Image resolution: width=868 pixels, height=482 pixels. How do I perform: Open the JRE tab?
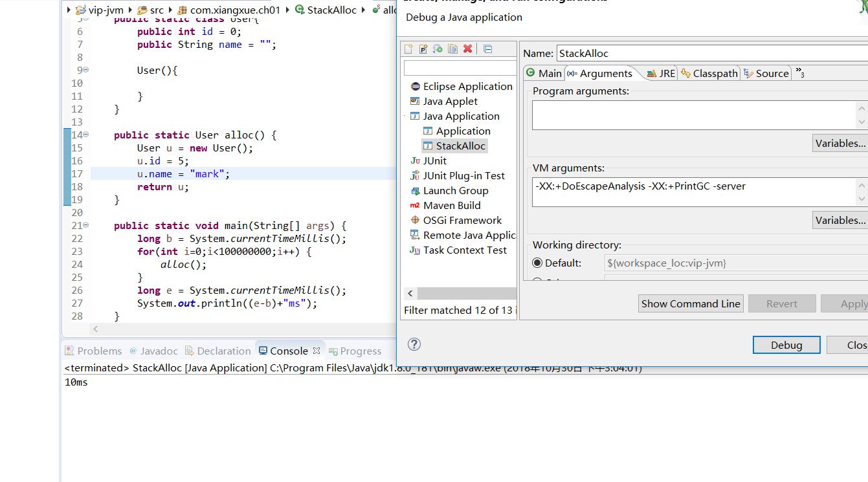click(661, 73)
